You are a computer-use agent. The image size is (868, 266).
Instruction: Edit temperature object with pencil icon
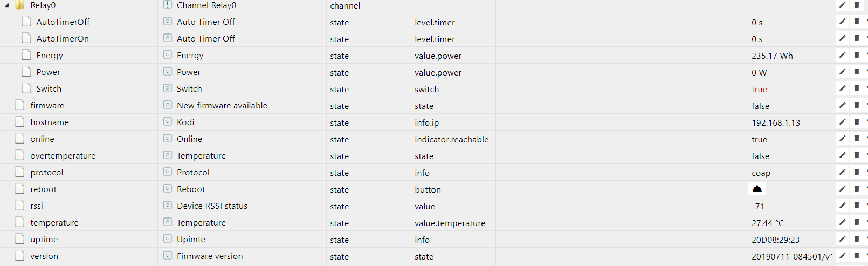pos(842,222)
